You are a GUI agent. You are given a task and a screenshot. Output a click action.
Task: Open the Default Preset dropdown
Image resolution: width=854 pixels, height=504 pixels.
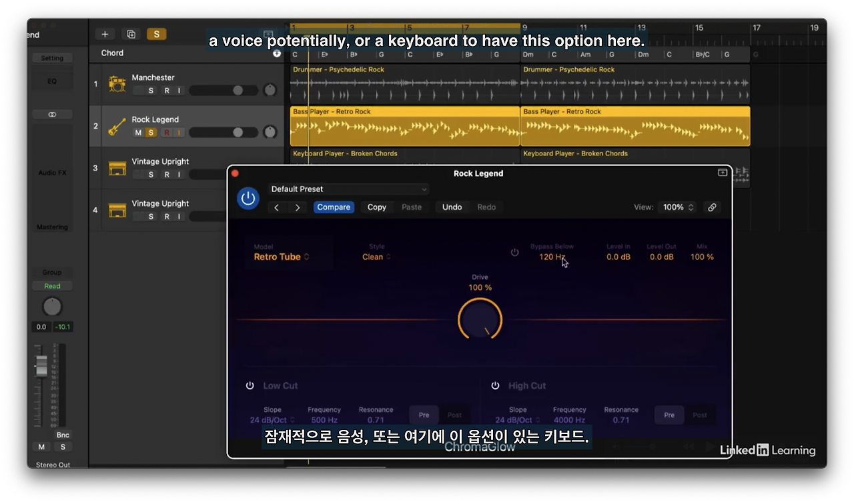pyautogui.click(x=348, y=189)
